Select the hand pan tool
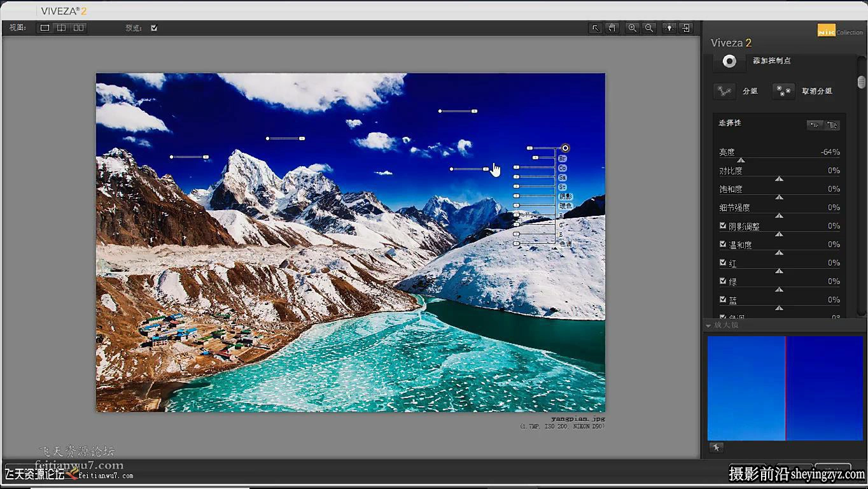 [x=612, y=28]
